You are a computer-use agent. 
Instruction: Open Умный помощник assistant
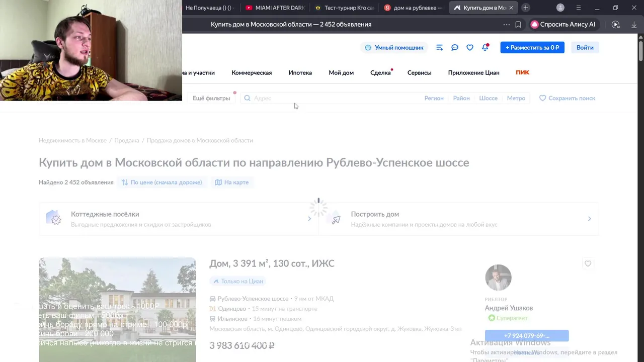(x=394, y=47)
